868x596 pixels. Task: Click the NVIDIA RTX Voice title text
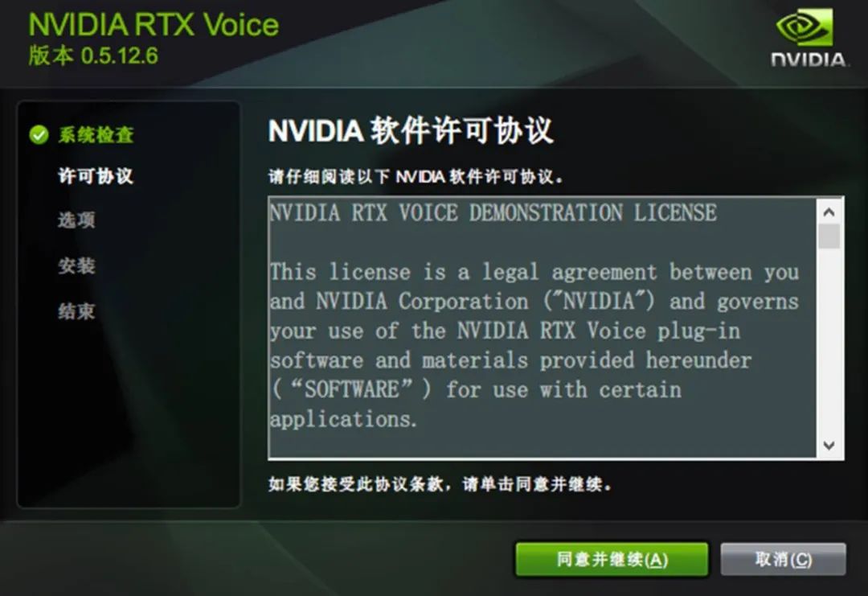(x=154, y=25)
